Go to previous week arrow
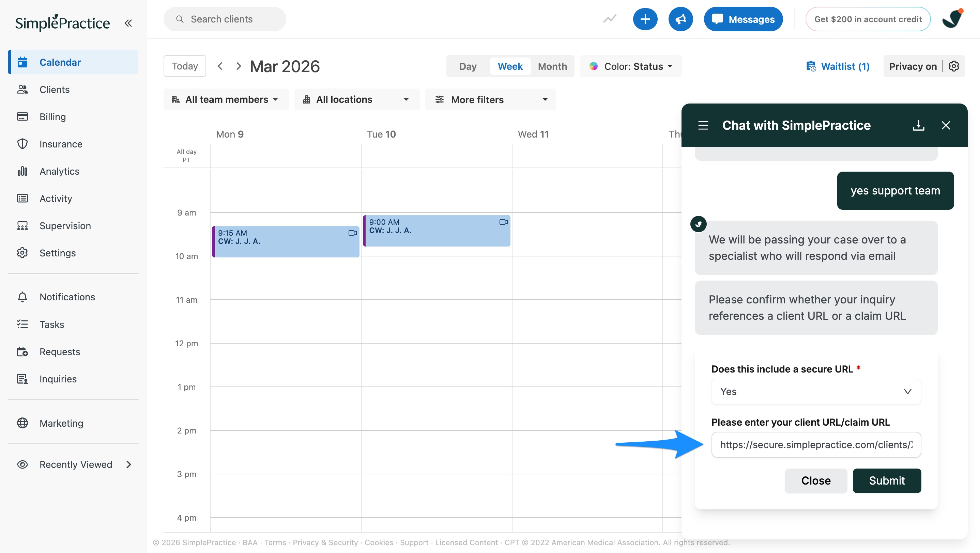 (x=220, y=66)
